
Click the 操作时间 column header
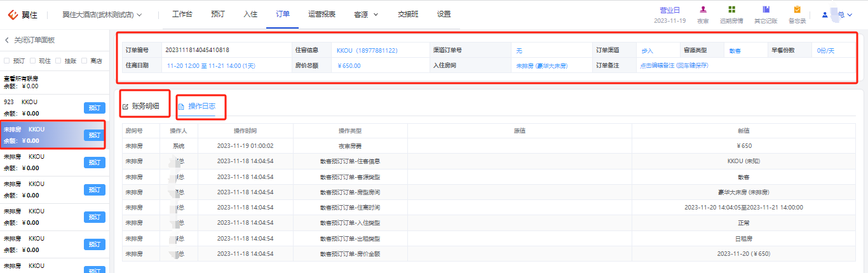click(245, 130)
